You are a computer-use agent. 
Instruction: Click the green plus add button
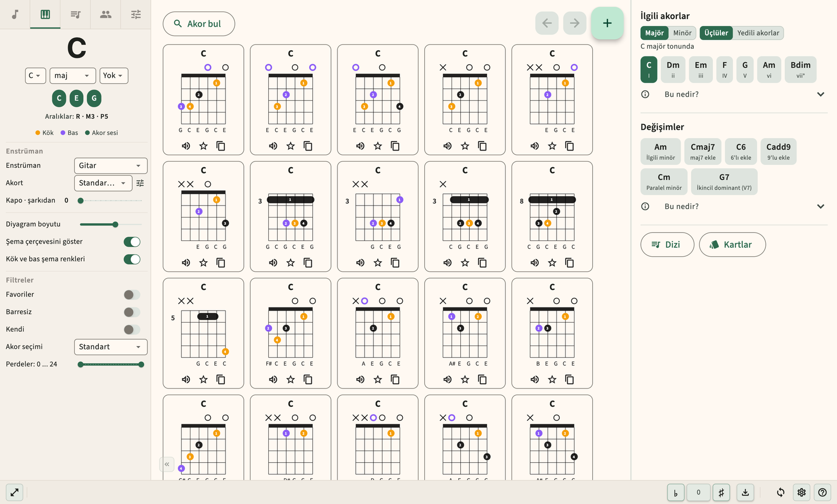pyautogui.click(x=607, y=23)
